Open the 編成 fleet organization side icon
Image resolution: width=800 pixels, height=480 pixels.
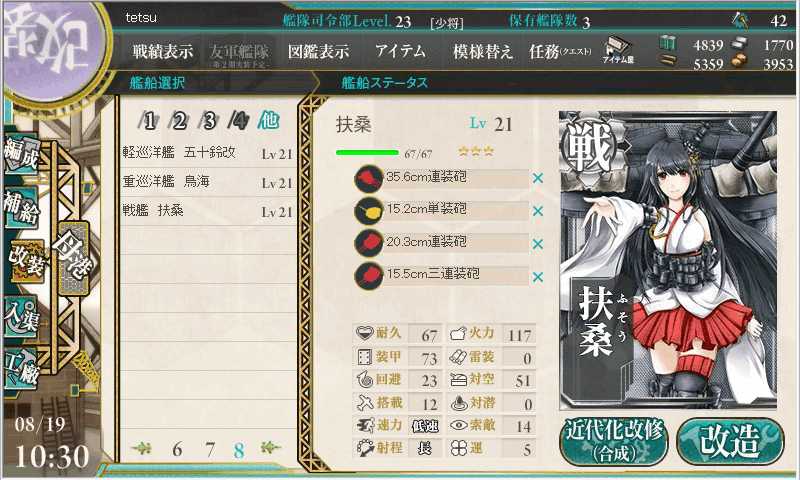coord(21,154)
